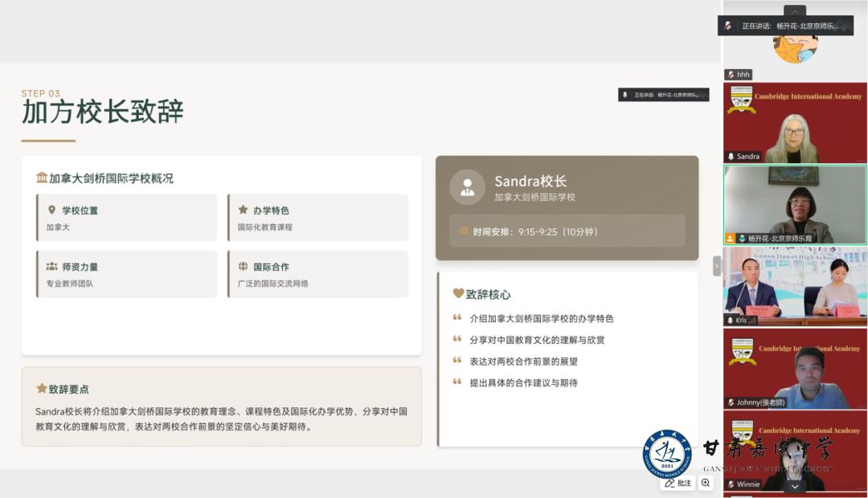Click the 师资力量 people icon

point(52,266)
